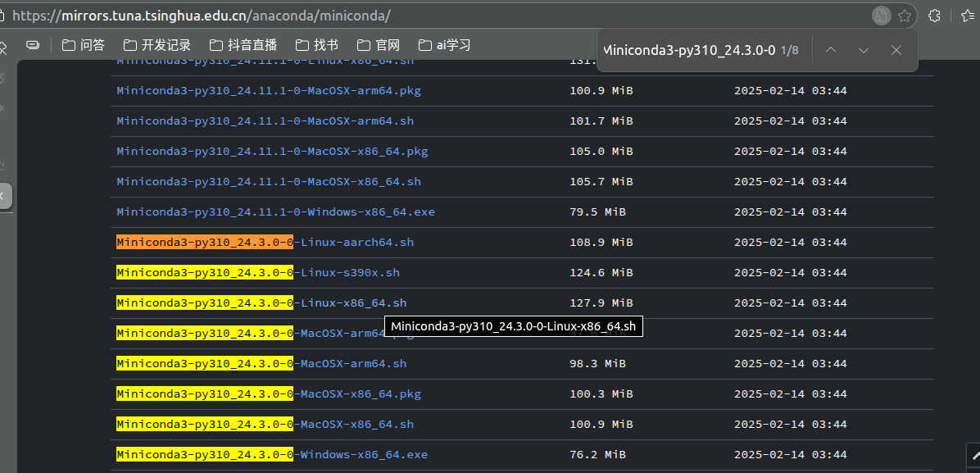Download Miniconda3-py310_24.11.1-0-MacOSX-x86_64.pkg
This screenshot has height=473, width=980.
(272, 152)
